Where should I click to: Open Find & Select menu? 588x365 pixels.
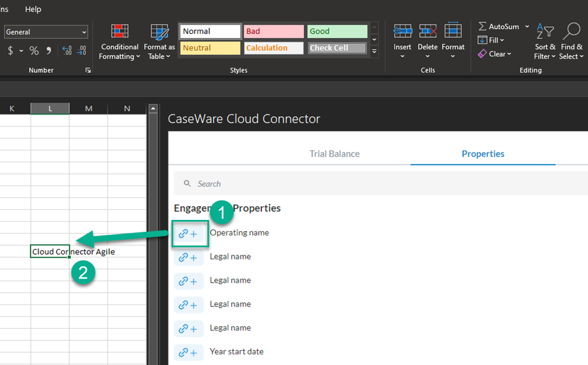[571, 41]
